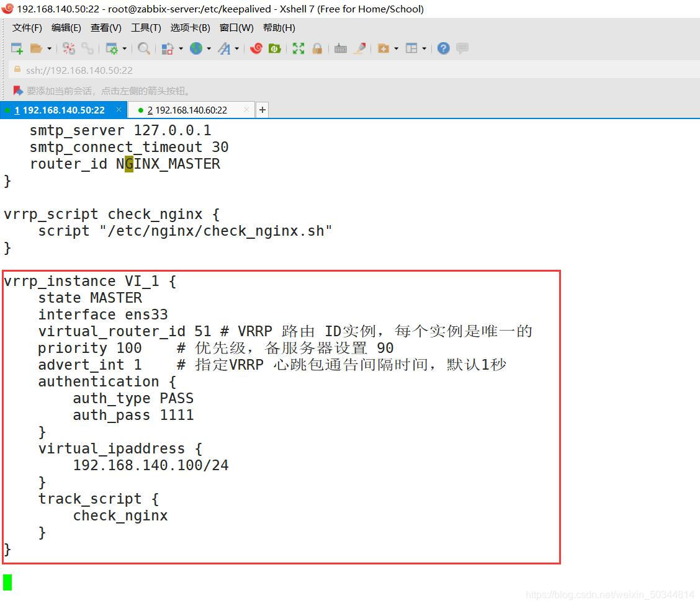
Task: Select the 192.168.140.50:22 session tab
Action: click(x=64, y=110)
